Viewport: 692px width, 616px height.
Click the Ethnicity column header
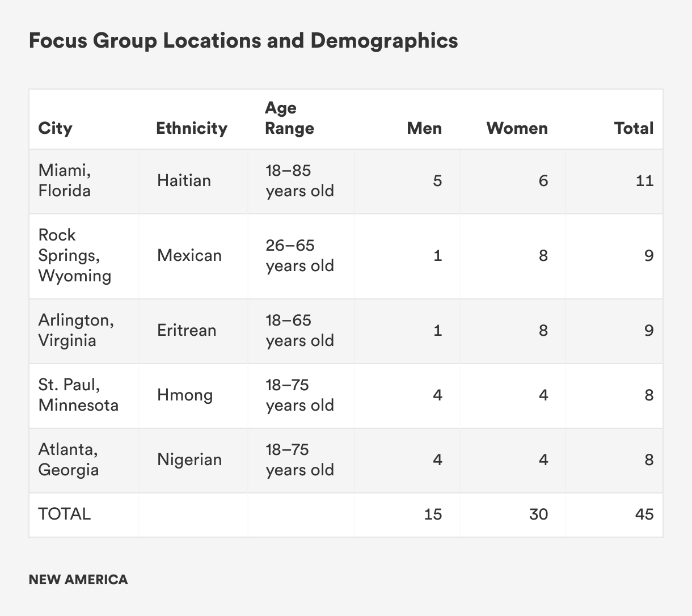click(192, 128)
